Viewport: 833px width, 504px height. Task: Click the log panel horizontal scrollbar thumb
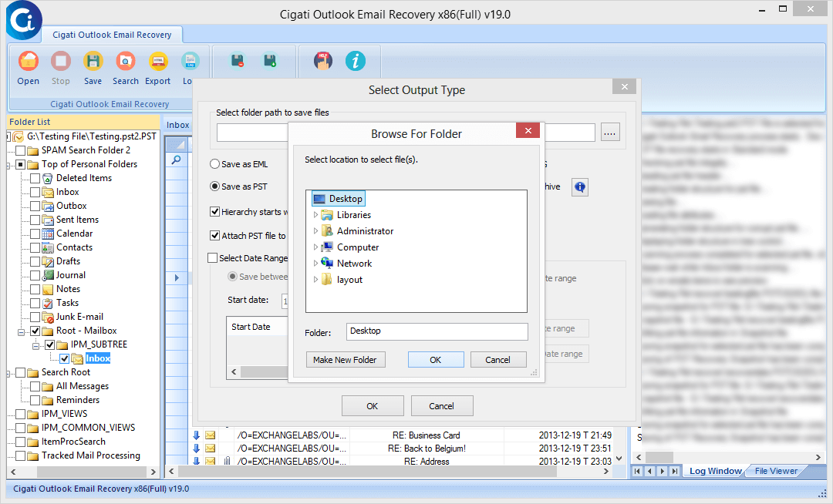(659, 457)
